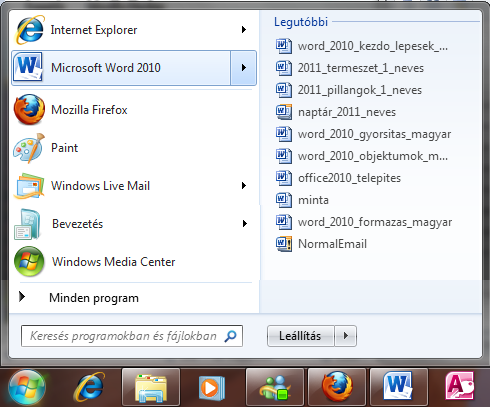Expand the Windows Live Mail submenu arrow
490x409 pixels.
tap(244, 186)
